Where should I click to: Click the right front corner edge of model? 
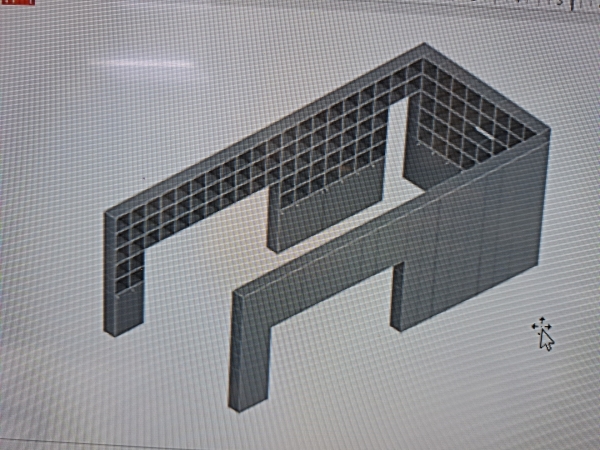tap(545, 200)
